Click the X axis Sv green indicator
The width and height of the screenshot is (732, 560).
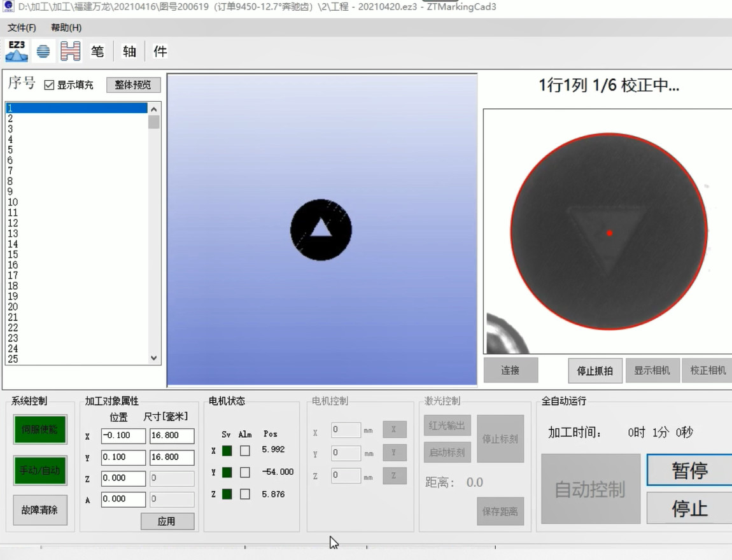227,451
